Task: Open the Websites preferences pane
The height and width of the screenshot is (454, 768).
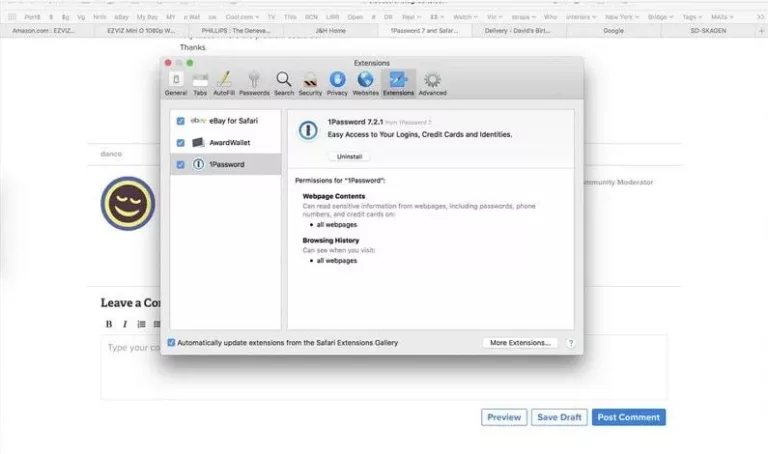Action: (x=365, y=83)
